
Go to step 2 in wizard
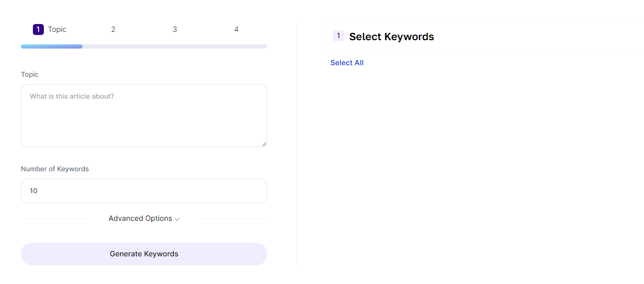pos(113,29)
